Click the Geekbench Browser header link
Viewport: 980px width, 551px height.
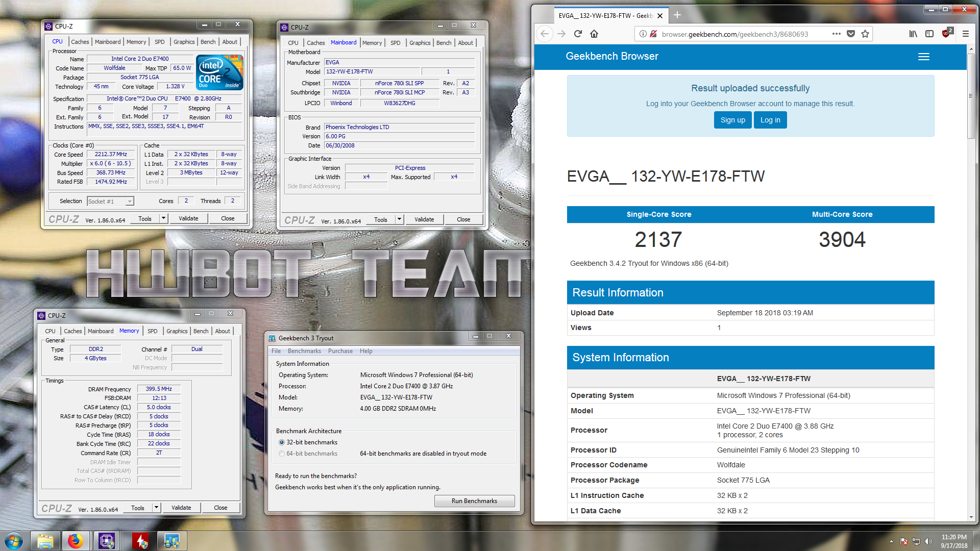pyautogui.click(x=611, y=56)
